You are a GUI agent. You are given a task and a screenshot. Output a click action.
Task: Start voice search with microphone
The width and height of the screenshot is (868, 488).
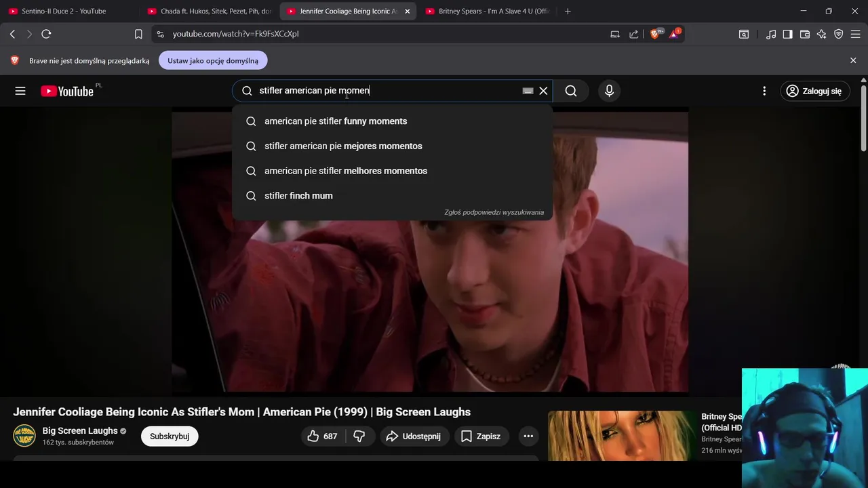[609, 91]
